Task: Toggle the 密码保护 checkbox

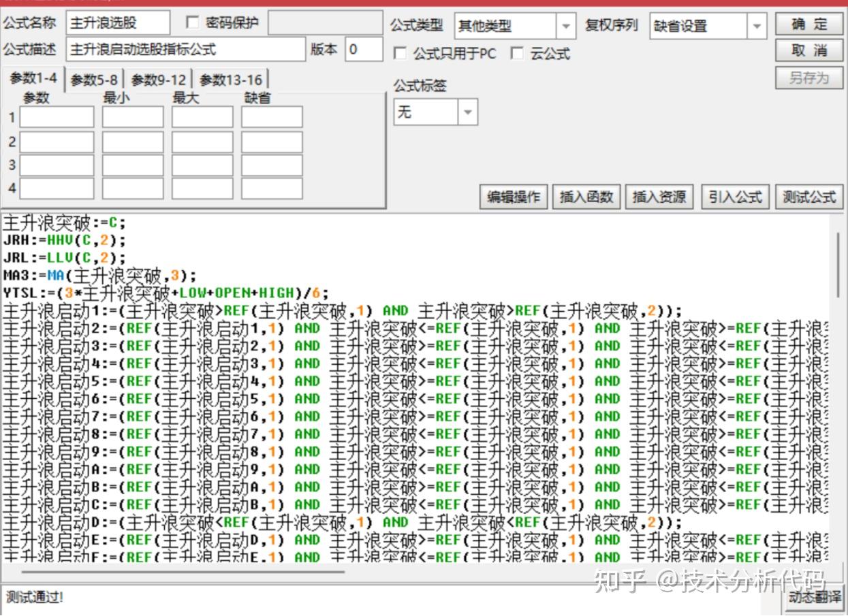Action: point(192,23)
